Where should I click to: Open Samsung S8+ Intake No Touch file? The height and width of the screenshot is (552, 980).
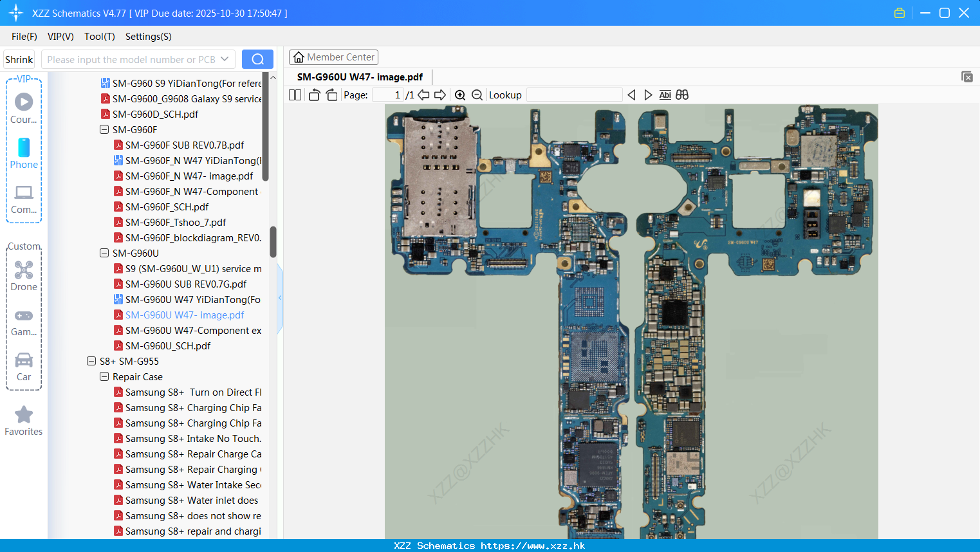[x=193, y=438]
